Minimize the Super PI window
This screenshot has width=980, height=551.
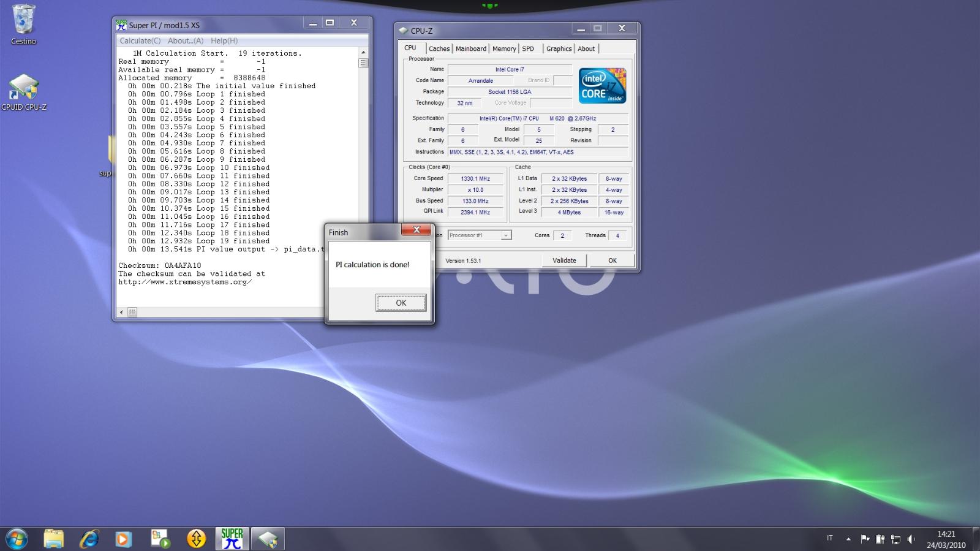(x=312, y=23)
